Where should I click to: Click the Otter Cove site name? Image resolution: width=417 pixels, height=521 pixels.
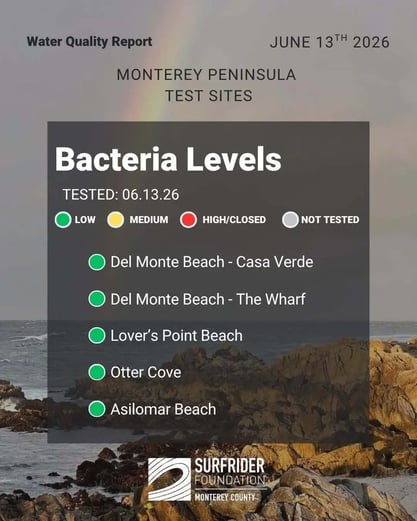click(x=146, y=372)
